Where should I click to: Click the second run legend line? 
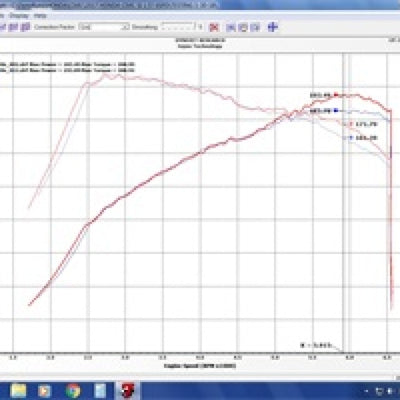(67, 70)
